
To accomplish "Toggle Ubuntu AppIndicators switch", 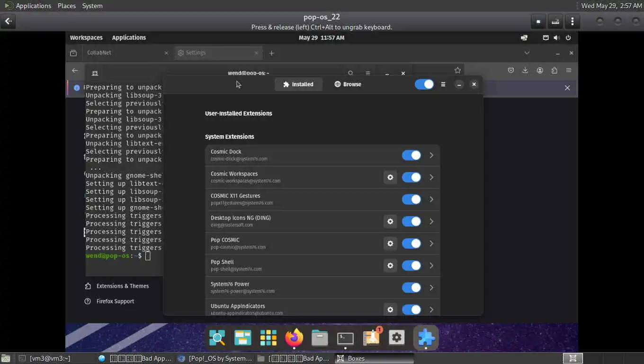I will coord(411,309).
